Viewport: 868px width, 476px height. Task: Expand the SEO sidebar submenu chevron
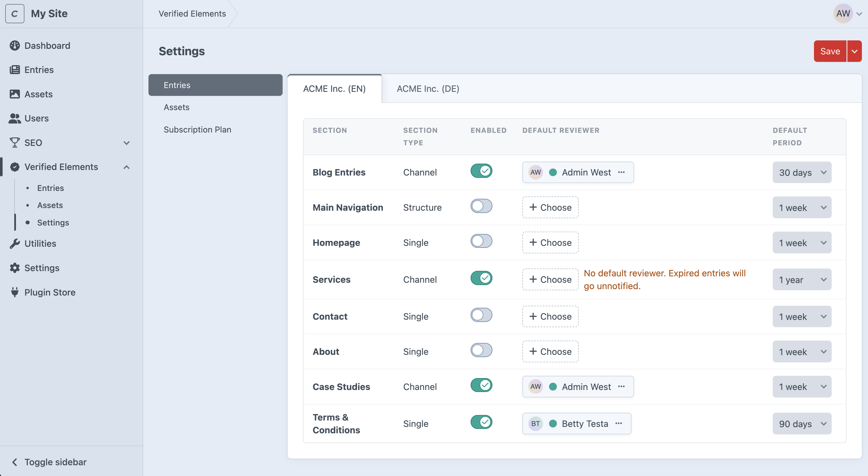coord(126,143)
